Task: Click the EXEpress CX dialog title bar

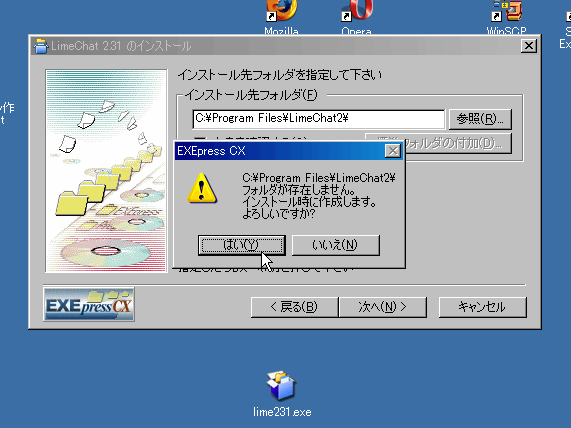Action: (279, 151)
